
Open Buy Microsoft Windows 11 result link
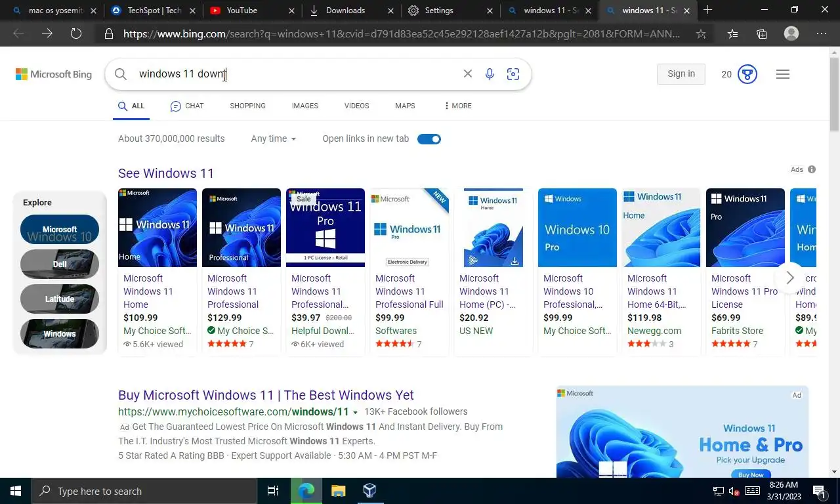click(x=266, y=395)
